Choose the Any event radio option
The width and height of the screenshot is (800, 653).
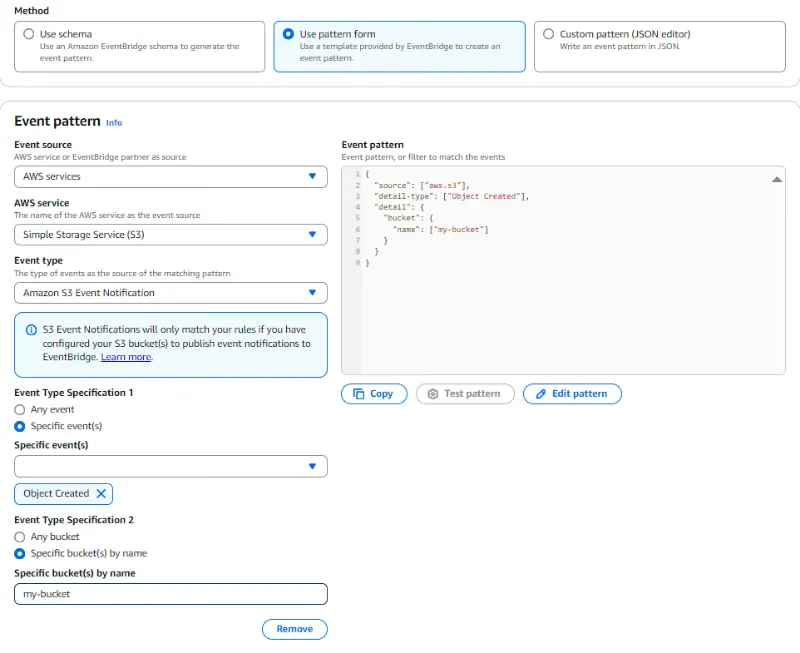(x=19, y=410)
